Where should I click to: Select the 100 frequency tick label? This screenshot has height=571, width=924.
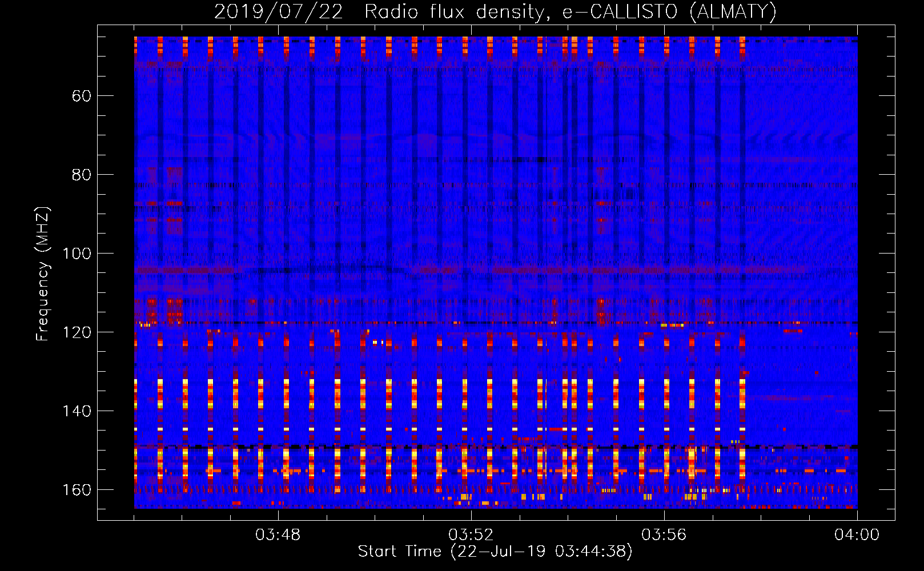[x=77, y=253]
